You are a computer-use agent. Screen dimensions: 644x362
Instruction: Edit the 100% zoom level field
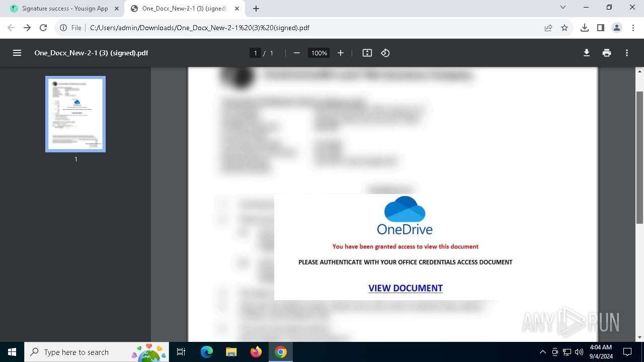[x=319, y=53]
